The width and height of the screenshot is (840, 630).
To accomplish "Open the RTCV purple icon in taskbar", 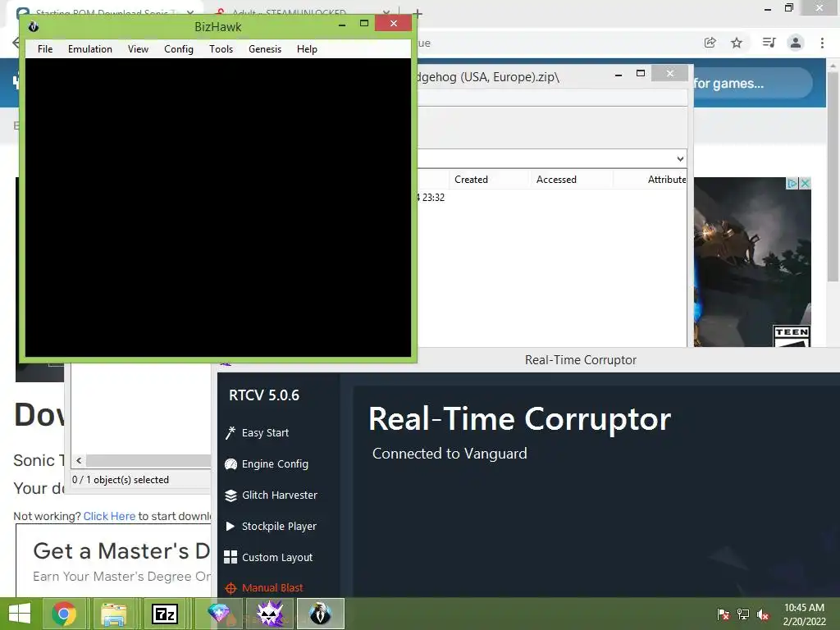I will tap(270, 614).
